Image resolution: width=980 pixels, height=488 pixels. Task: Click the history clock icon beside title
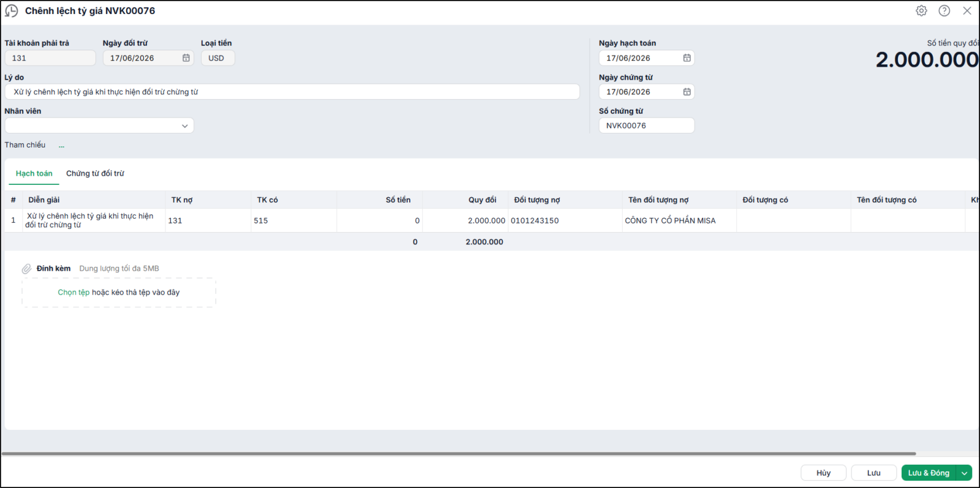coord(12,11)
